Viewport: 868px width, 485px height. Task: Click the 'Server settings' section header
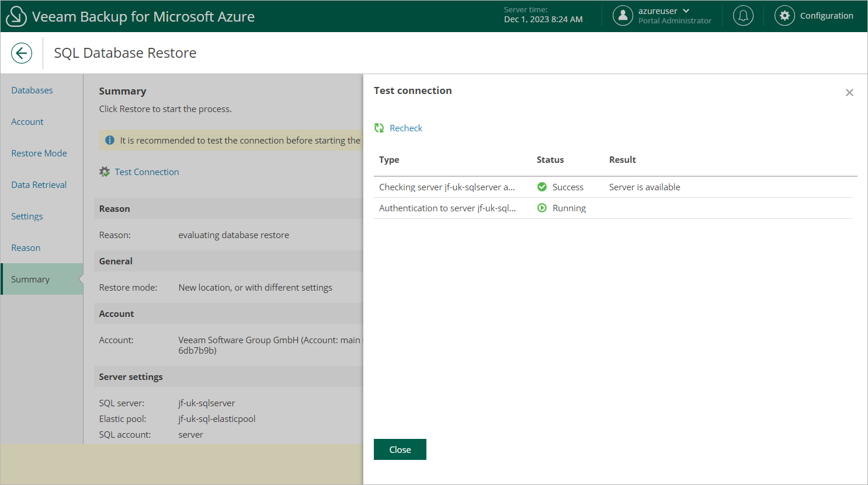tap(131, 377)
